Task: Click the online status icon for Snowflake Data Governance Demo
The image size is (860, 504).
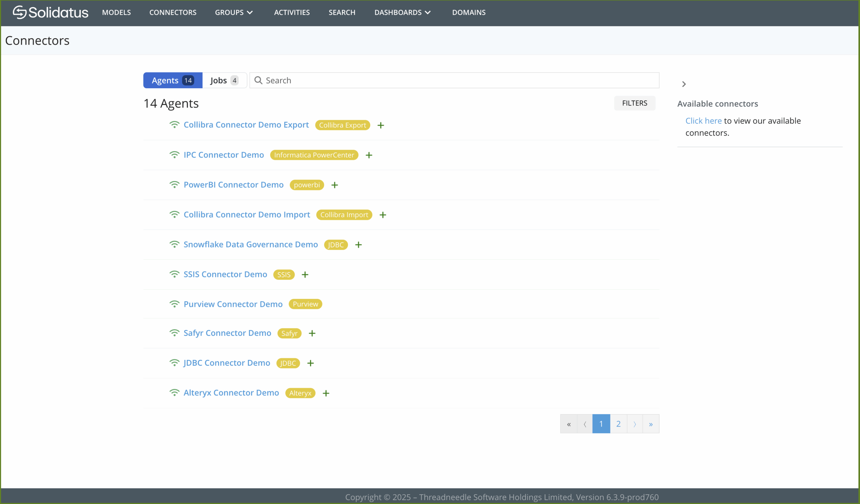Action: (174, 244)
